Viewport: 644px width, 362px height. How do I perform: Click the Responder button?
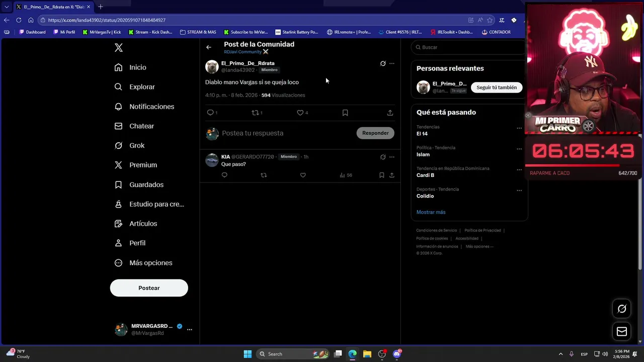click(375, 133)
